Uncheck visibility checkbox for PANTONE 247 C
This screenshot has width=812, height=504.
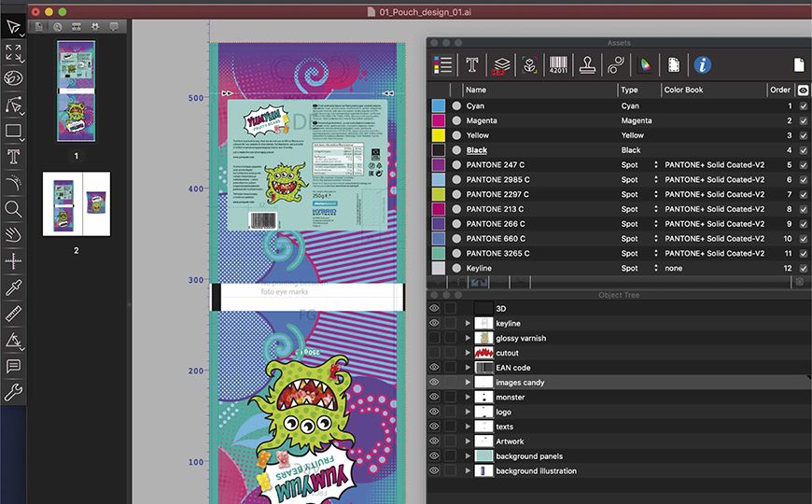coord(803,164)
